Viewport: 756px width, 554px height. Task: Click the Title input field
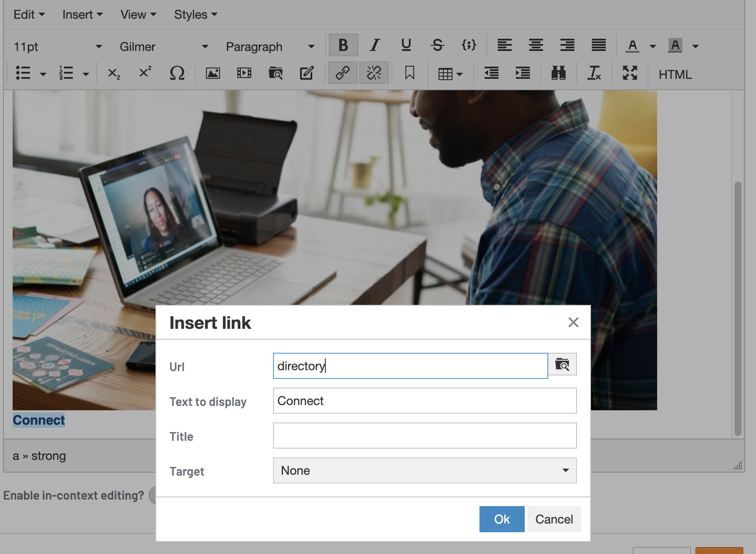click(x=425, y=436)
